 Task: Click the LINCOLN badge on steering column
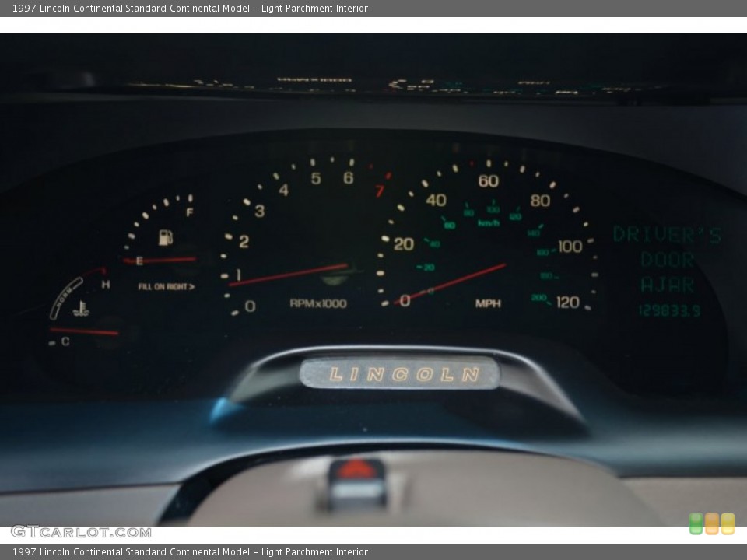point(400,374)
